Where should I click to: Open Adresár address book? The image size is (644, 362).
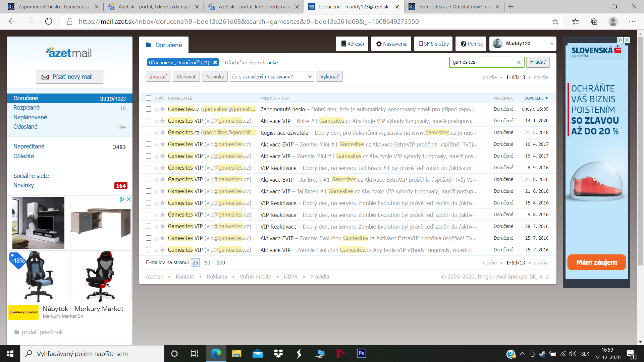click(352, 44)
